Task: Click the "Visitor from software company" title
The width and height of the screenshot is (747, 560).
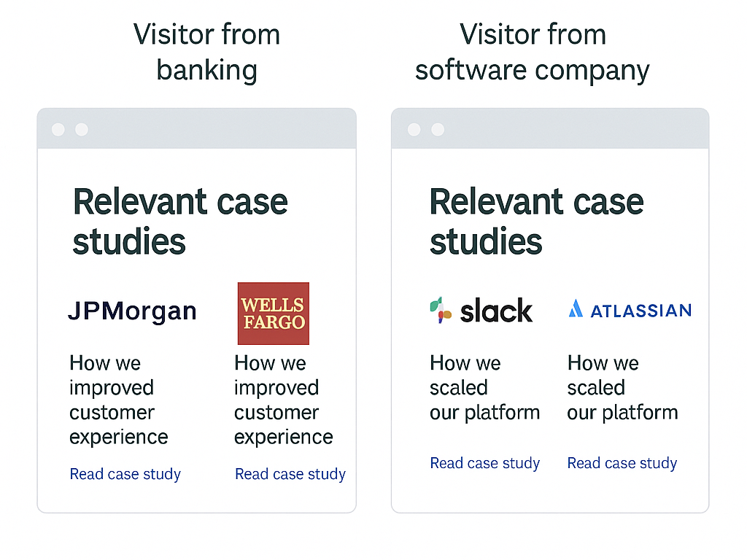Action: pyautogui.click(x=533, y=52)
